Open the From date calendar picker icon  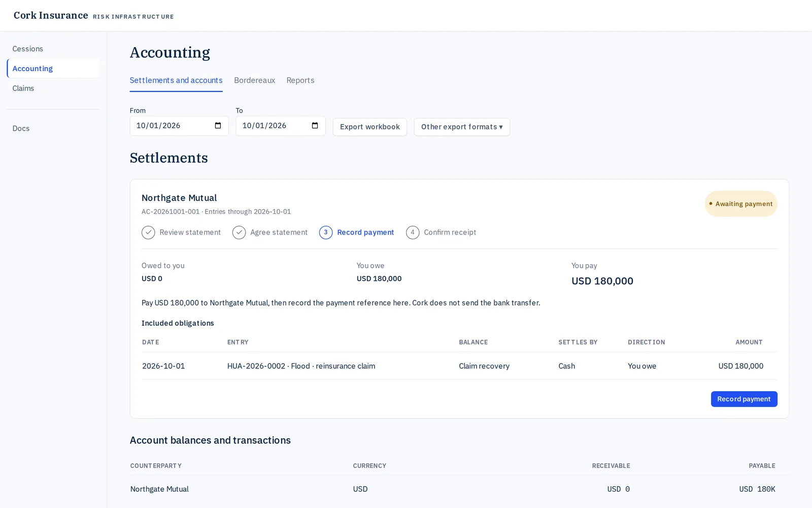click(x=218, y=125)
